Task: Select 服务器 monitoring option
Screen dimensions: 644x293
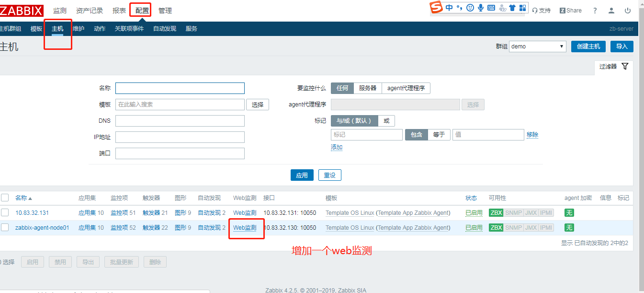Action: coord(368,88)
